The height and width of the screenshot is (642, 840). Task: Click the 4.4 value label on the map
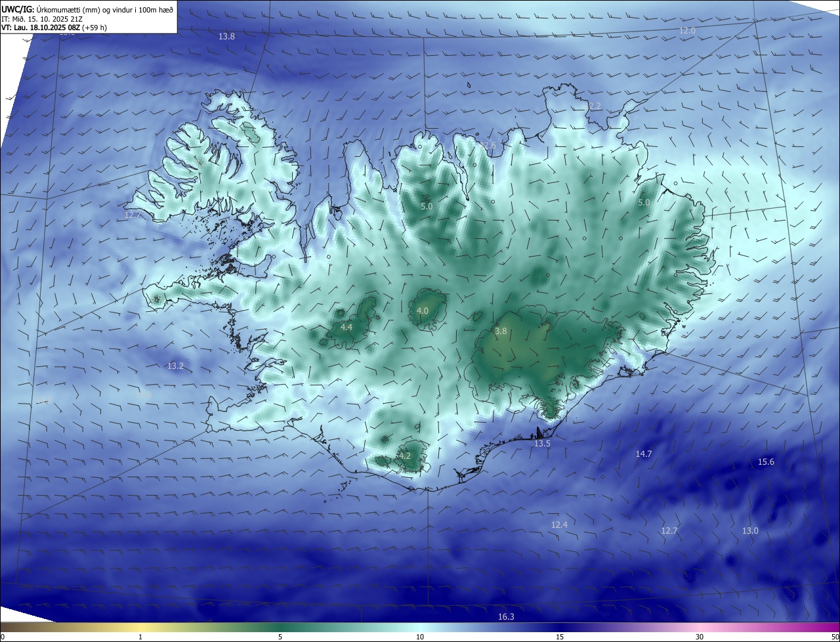[x=346, y=327]
